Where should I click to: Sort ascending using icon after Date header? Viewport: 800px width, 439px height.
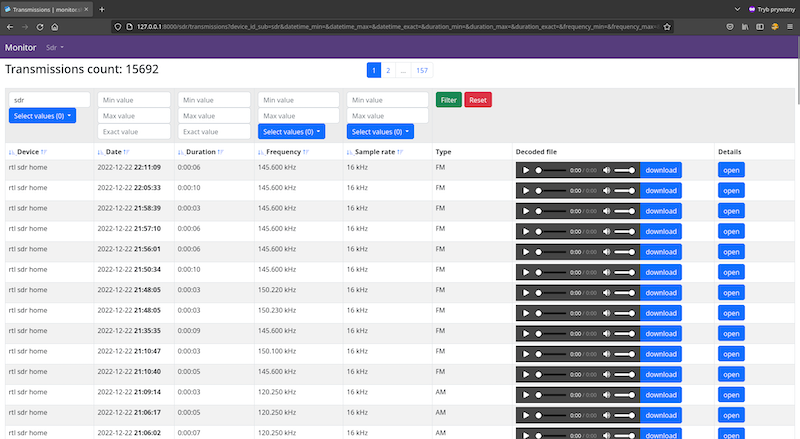point(127,152)
